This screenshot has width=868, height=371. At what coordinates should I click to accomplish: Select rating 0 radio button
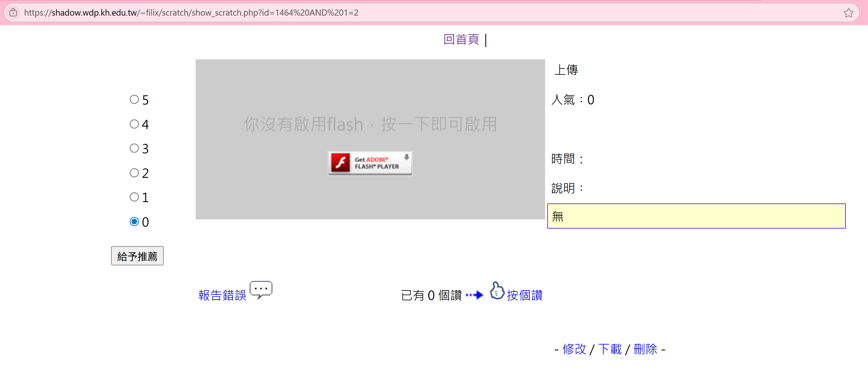[134, 222]
